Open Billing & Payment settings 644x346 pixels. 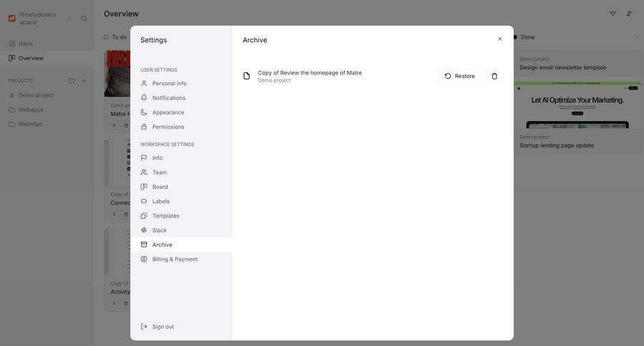pyautogui.click(x=175, y=259)
